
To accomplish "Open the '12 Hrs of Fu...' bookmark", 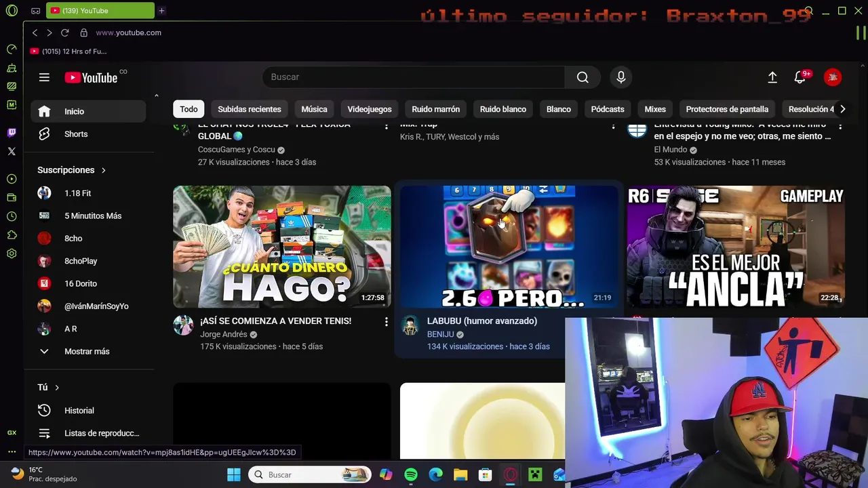I will [68, 52].
